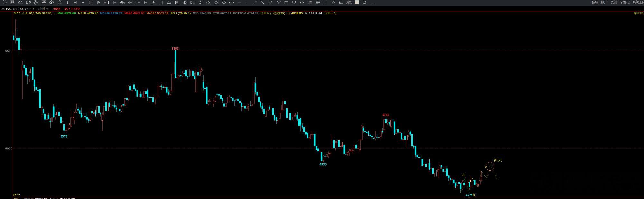Switch to the daily 日 period
This screenshot has width=644, height=199.
click(146, 2)
